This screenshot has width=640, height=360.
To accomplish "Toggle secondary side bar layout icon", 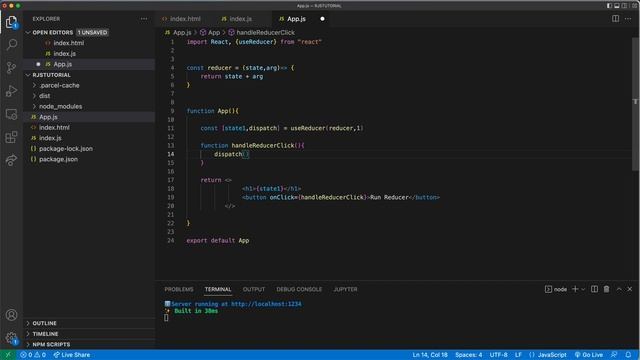I will tap(624, 6).
